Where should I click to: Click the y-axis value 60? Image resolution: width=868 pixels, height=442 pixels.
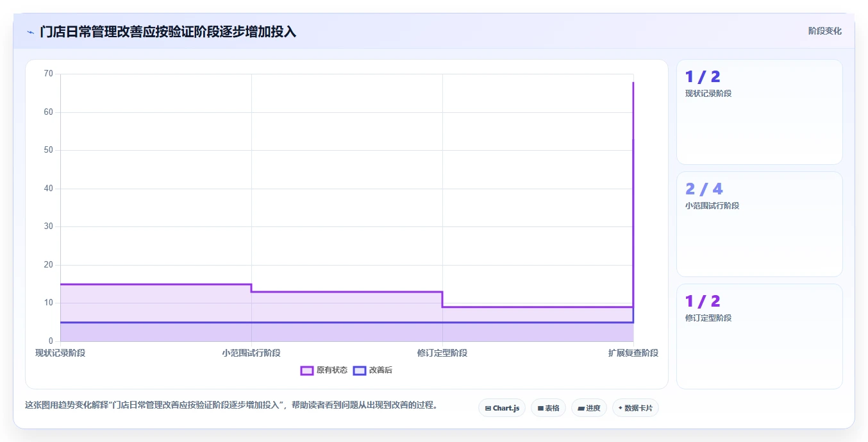pos(49,112)
